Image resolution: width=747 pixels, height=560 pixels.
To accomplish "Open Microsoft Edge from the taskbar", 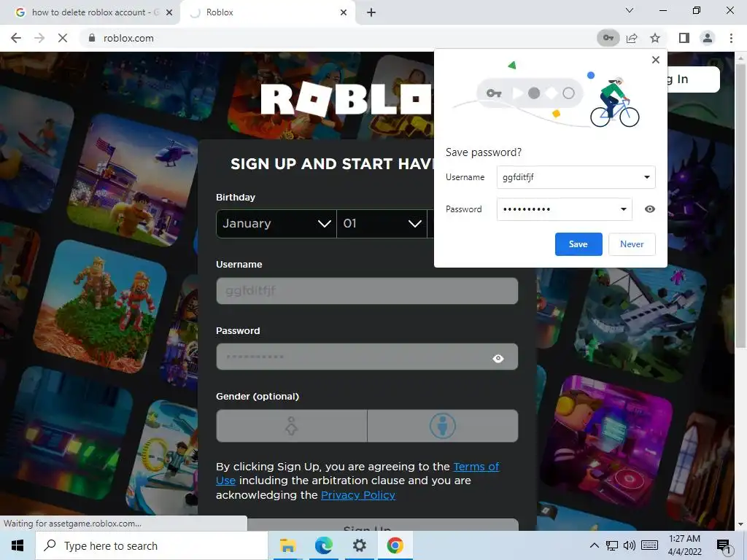I will tap(323, 545).
